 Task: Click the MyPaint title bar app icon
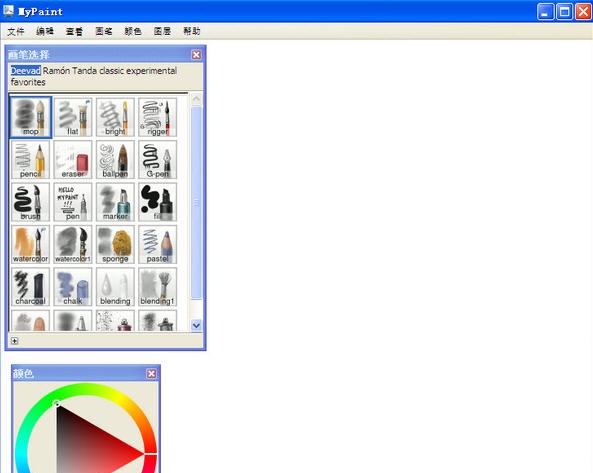click(x=9, y=11)
